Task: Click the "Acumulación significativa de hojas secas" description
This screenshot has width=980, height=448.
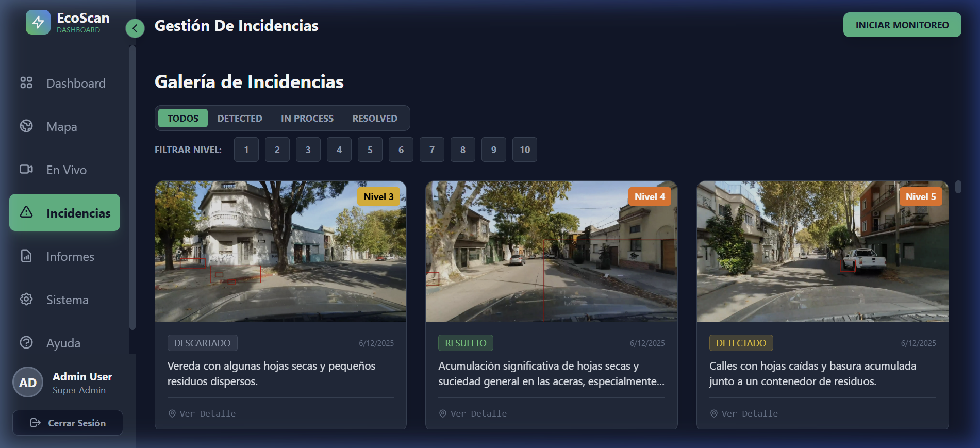Action: [x=551, y=373]
